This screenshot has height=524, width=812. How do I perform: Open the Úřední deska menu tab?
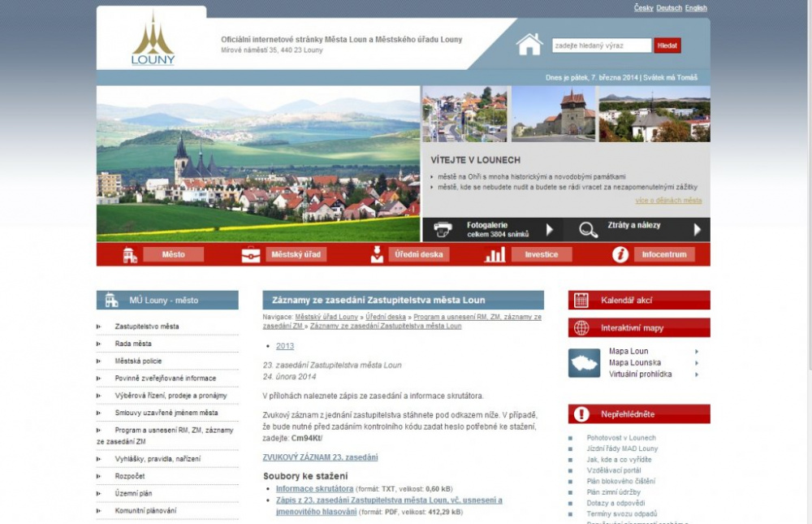point(418,254)
